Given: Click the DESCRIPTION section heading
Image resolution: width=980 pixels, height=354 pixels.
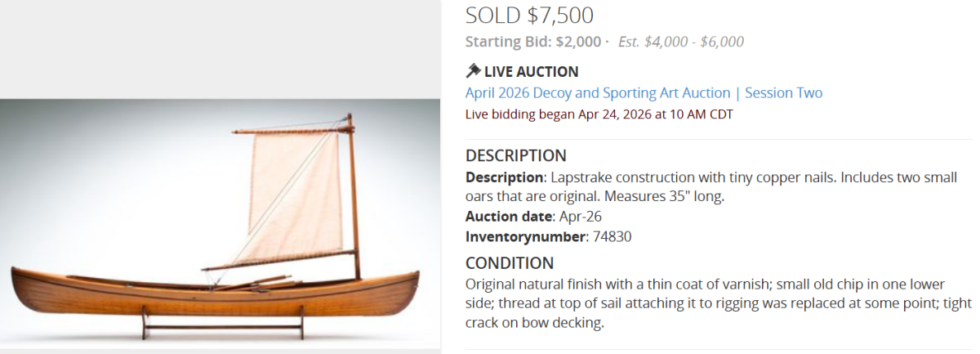Looking at the screenshot, I should (x=515, y=155).
